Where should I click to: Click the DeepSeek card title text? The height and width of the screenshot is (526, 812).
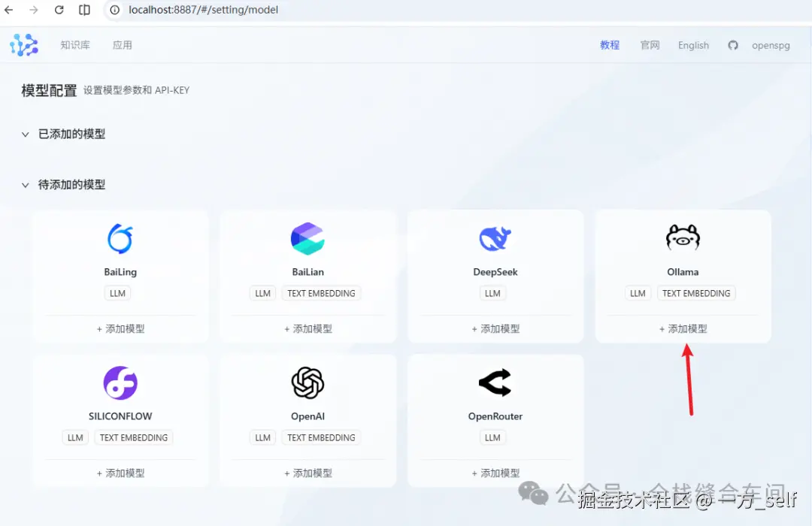tap(495, 272)
